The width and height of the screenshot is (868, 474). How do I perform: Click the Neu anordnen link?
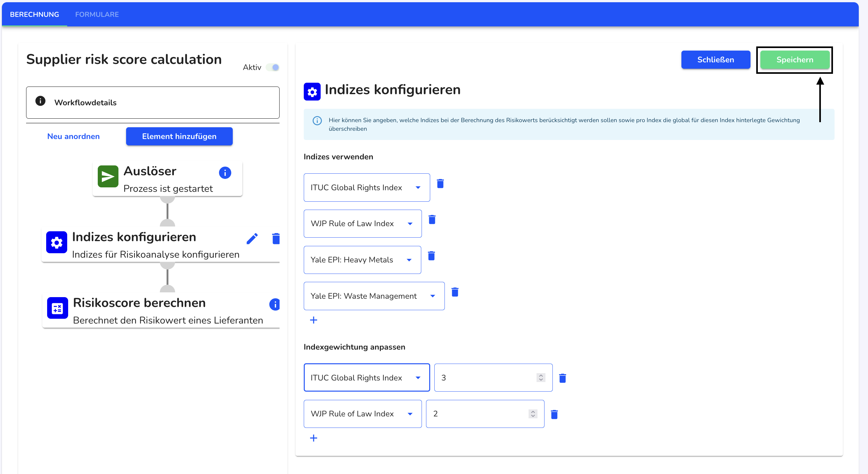click(74, 136)
